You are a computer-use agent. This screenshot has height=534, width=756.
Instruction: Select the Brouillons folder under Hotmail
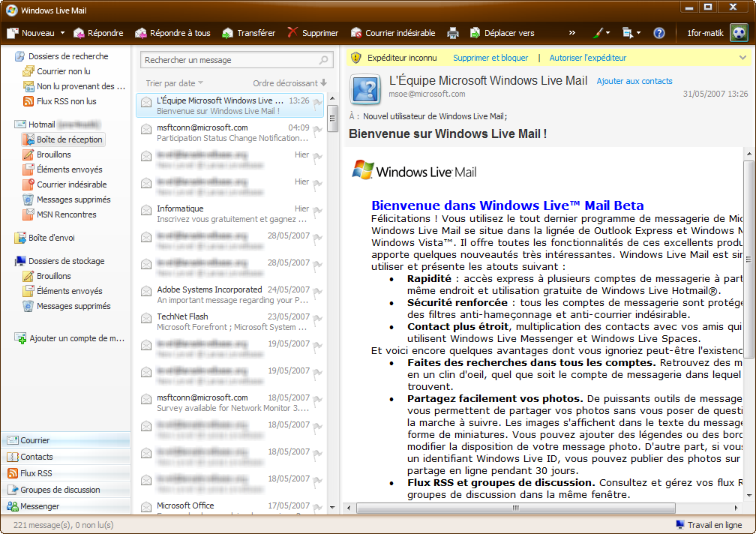point(54,154)
